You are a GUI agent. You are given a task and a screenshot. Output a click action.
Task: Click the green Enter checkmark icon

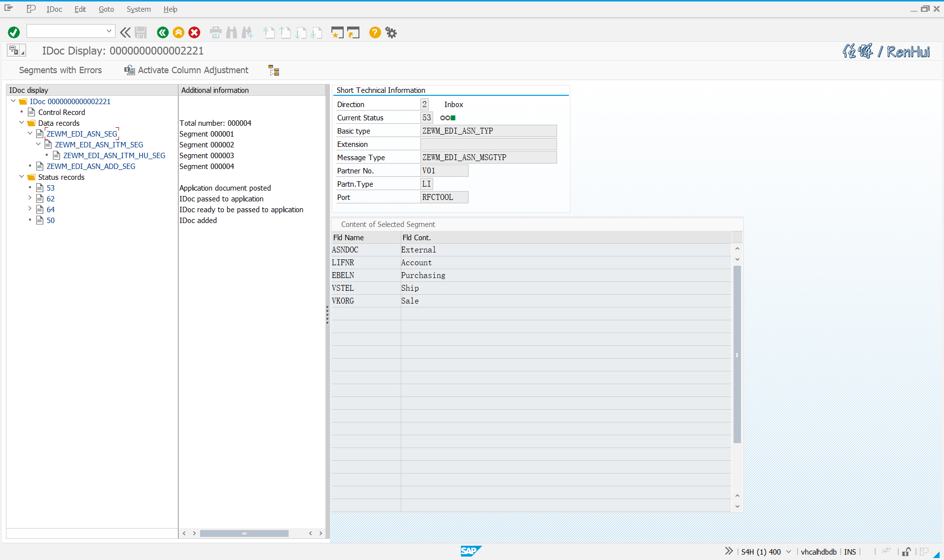[14, 32]
